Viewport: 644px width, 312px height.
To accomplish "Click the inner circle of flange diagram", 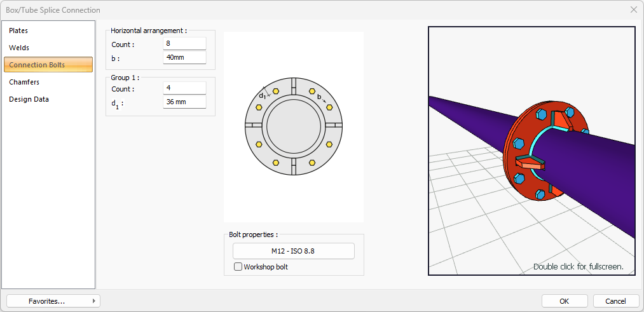I will tap(293, 126).
